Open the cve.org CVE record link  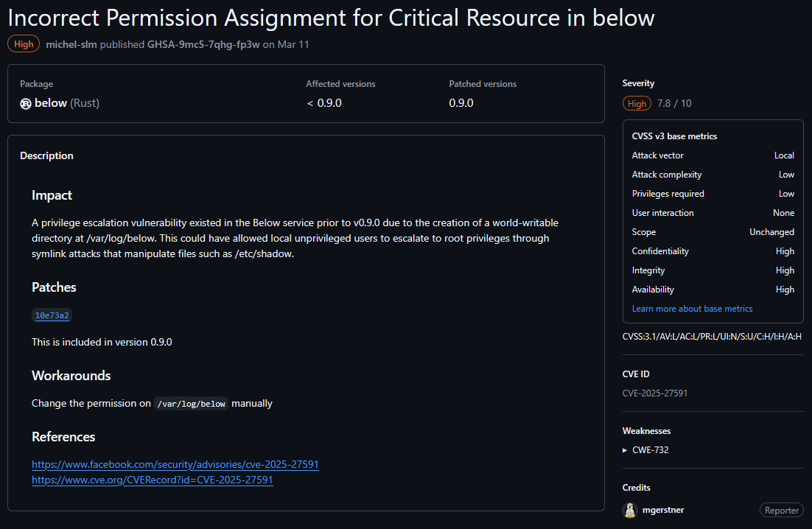pyautogui.click(x=152, y=480)
